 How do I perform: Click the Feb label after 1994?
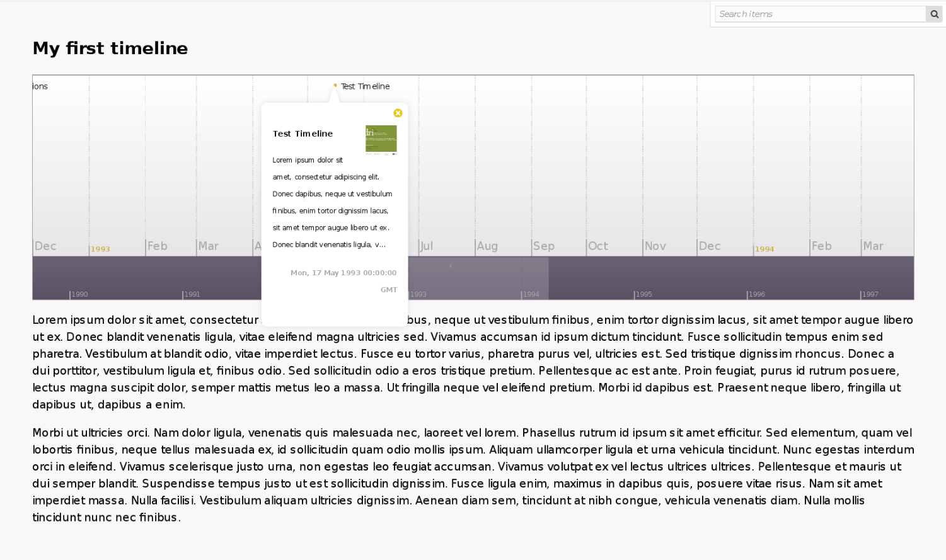pos(822,246)
